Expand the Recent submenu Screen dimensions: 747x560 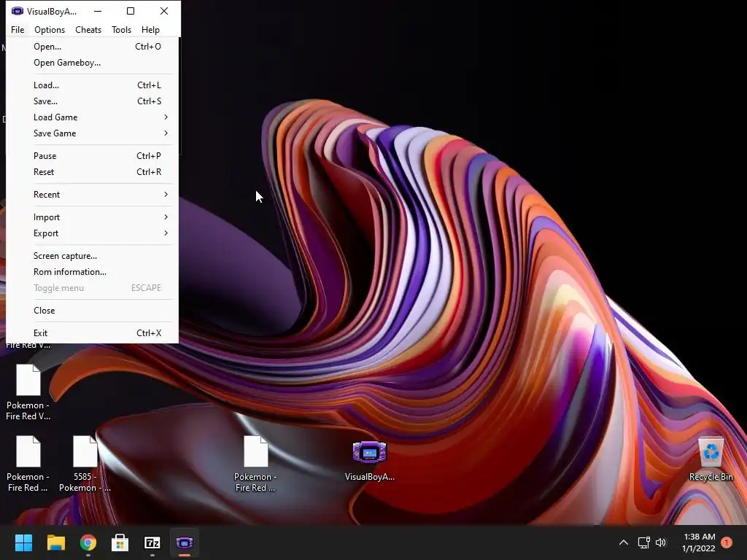[93, 194]
